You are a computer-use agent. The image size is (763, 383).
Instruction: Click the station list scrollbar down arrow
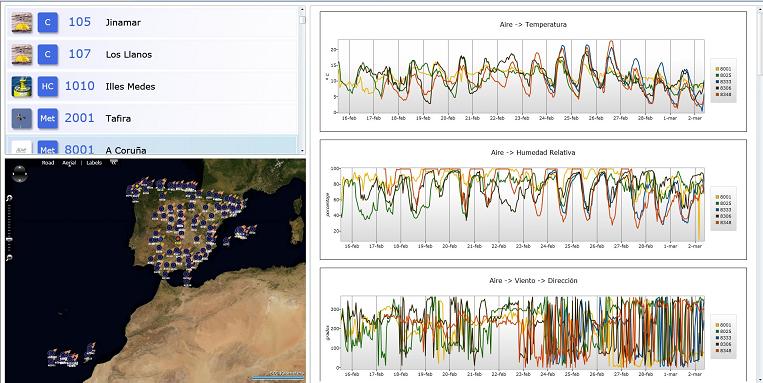[x=302, y=151]
